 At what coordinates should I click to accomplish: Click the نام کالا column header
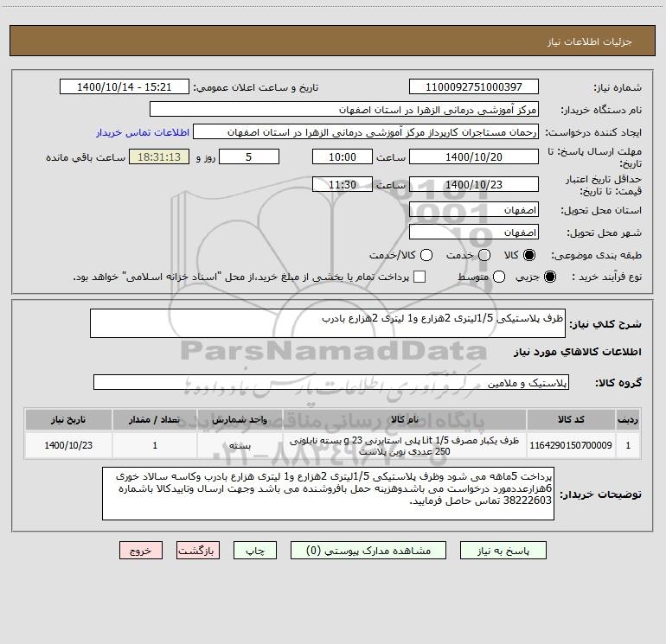(x=405, y=419)
